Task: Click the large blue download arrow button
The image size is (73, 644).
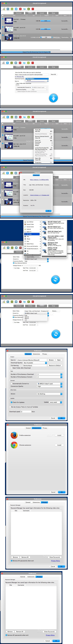Action: tap(53, 98)
